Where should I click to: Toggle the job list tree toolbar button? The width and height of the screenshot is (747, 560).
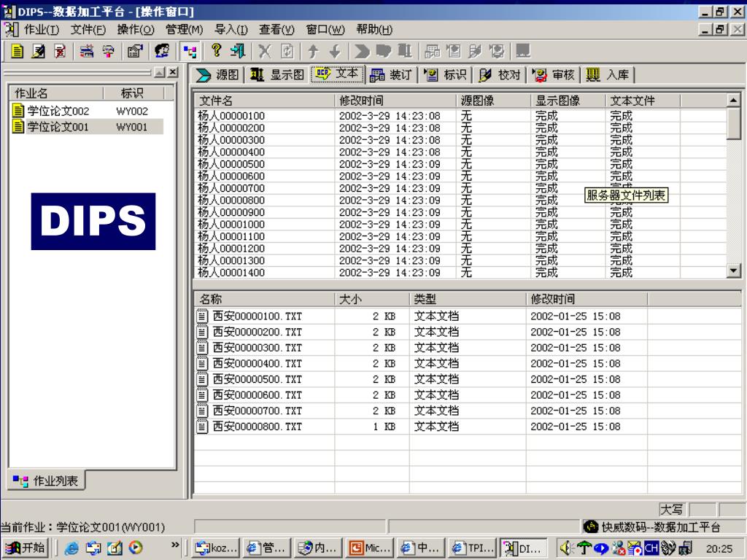(x=190, y=51)
